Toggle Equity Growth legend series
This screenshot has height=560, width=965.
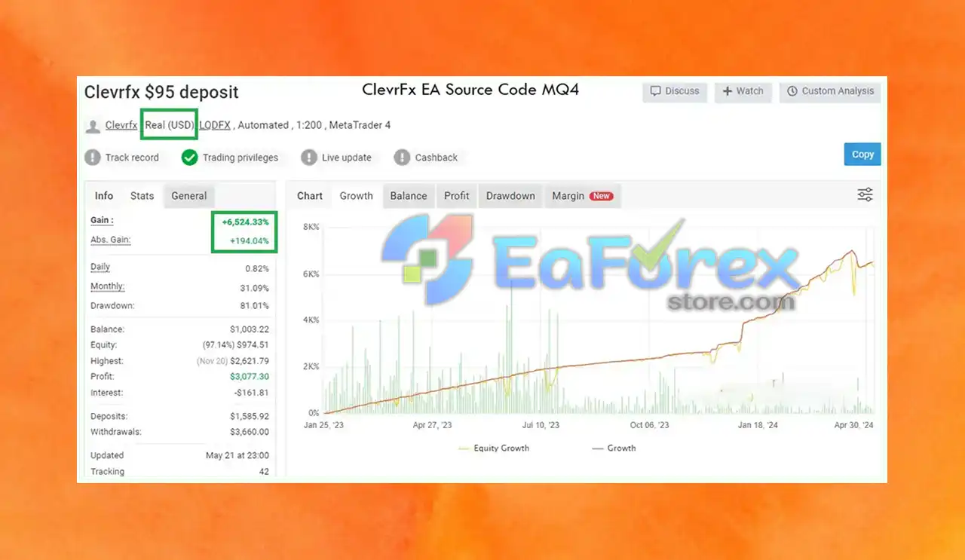pyautogui.click(x=494, y=448)
